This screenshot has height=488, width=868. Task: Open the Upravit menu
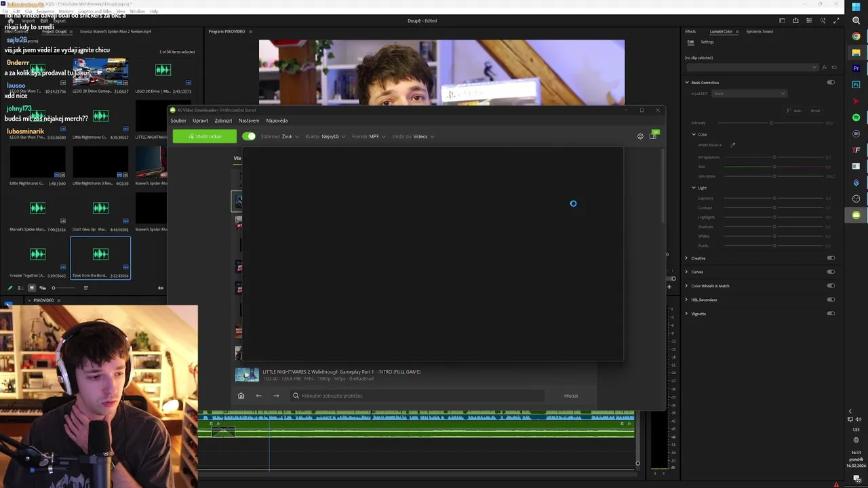coord(200,121)
